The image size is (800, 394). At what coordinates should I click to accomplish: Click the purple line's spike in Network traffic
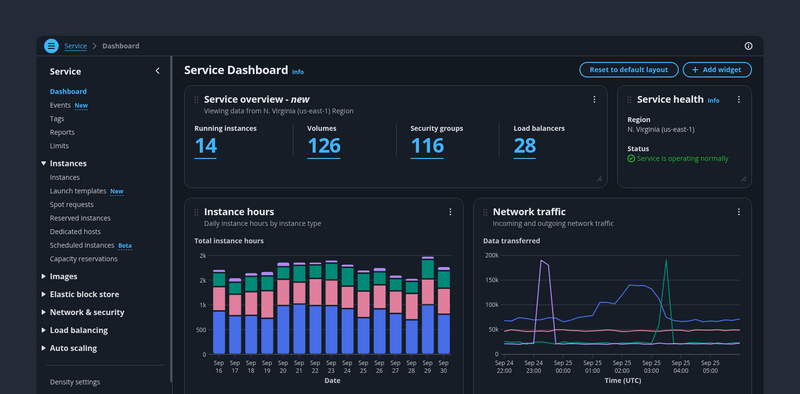point(544,263)
